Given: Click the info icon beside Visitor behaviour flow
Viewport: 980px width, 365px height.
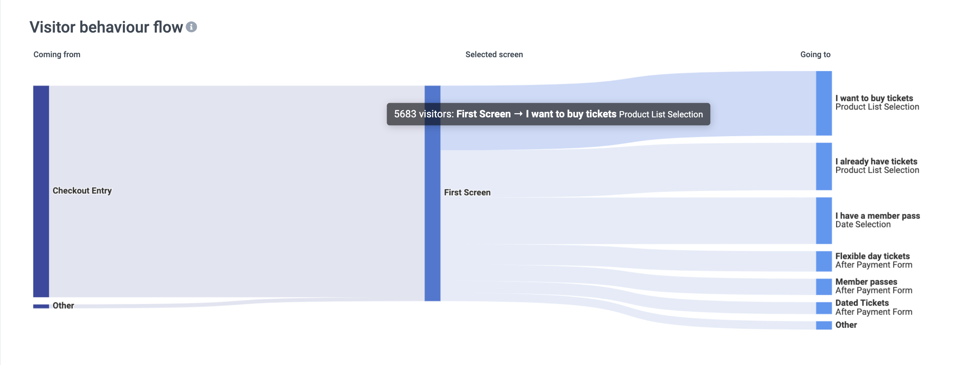Looking at the screenshot, I should coord(191,27).
